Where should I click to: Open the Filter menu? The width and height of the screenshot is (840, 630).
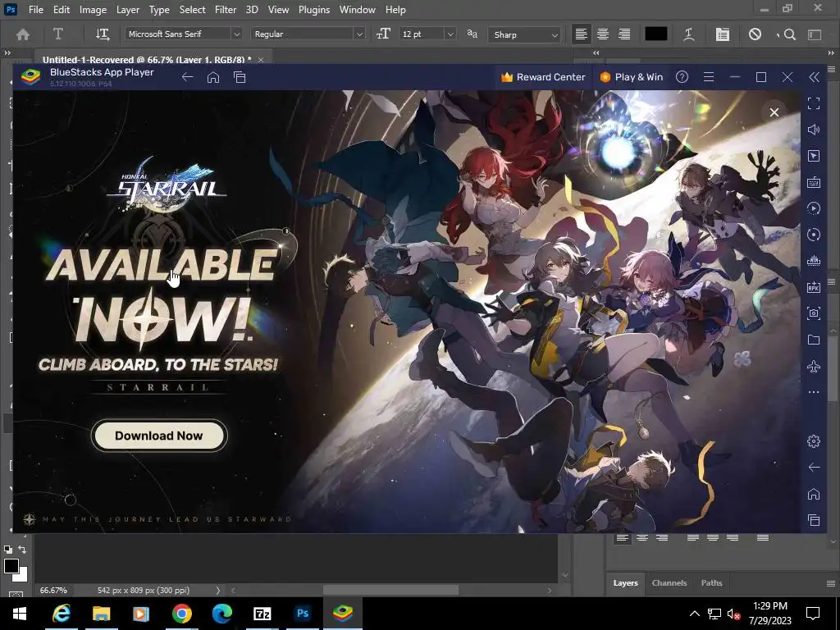pos(226,10)
